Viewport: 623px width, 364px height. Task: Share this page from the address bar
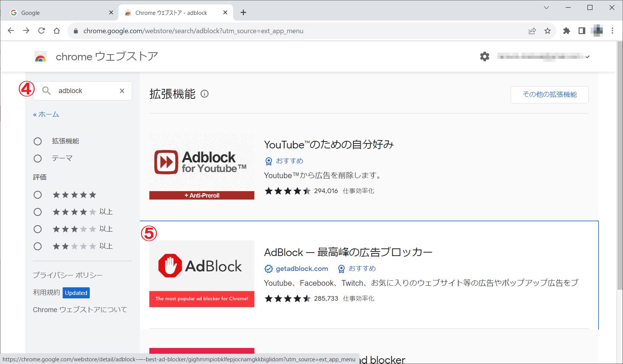click(532, 31)
